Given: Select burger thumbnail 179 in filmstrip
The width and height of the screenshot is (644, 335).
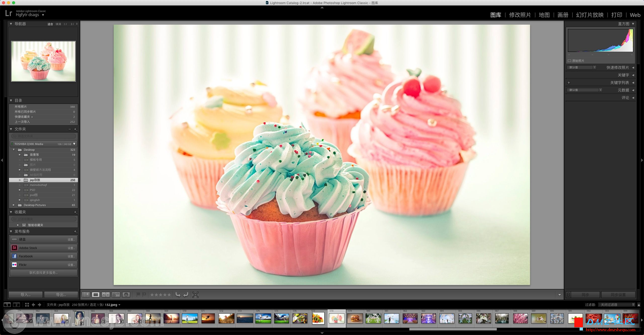Looking at the screenshot, I should (x=355, y=318).
